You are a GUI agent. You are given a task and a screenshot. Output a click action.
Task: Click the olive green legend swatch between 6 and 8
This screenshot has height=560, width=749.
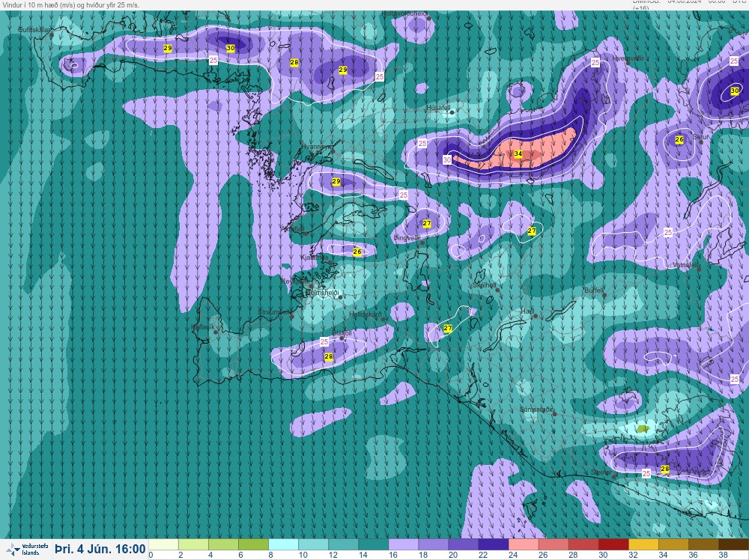(254, 545)
